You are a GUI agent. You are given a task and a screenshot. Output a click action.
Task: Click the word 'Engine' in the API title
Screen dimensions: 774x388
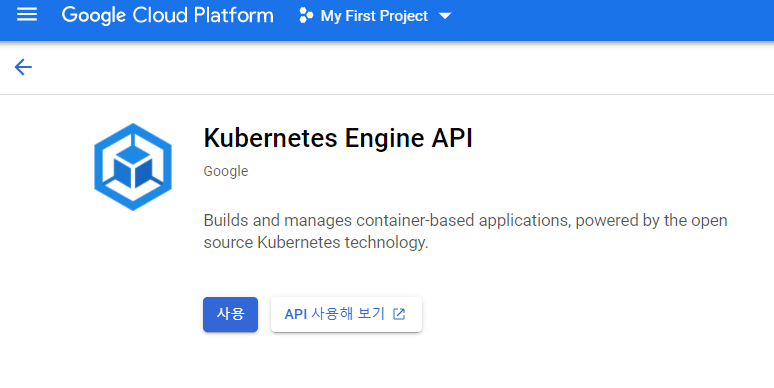[385, 139]
